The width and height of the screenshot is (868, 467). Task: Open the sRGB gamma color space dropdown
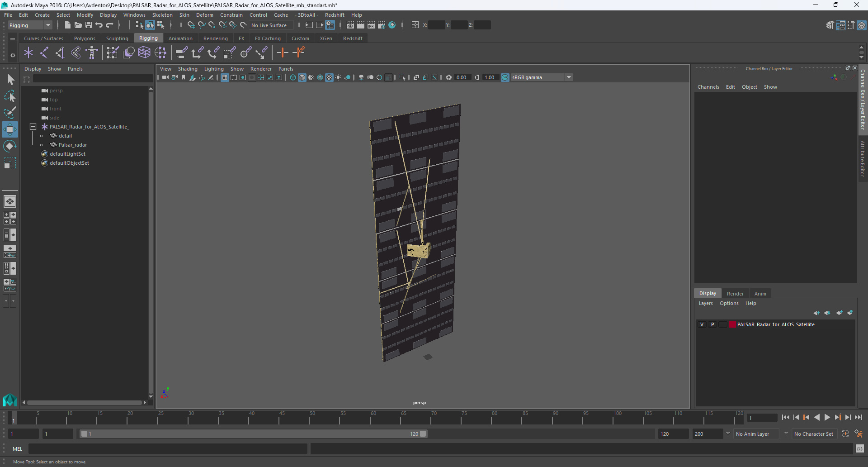coord(542,77)
